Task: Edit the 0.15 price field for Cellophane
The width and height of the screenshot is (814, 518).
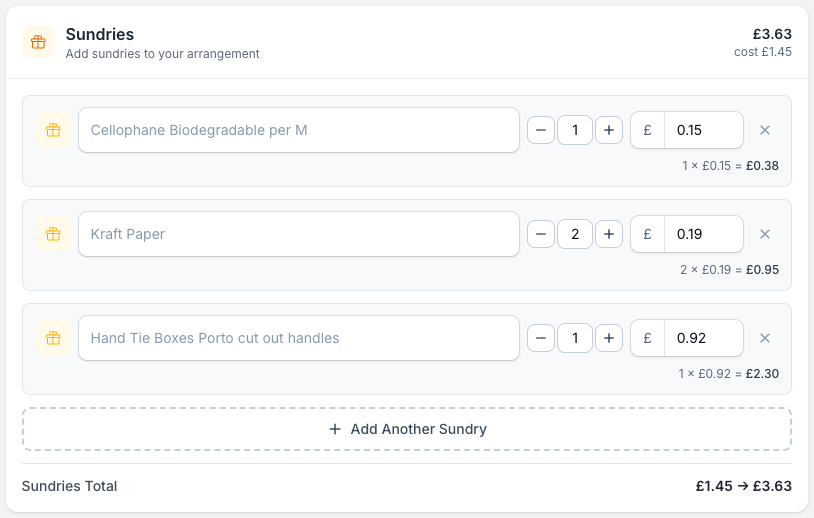Action: (704, 130)
